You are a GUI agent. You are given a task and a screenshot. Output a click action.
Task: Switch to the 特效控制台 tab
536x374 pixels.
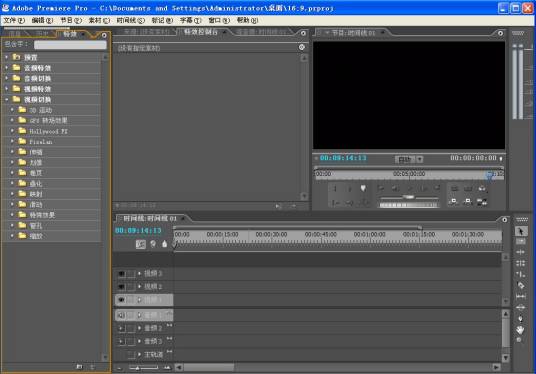coord(201,32)
